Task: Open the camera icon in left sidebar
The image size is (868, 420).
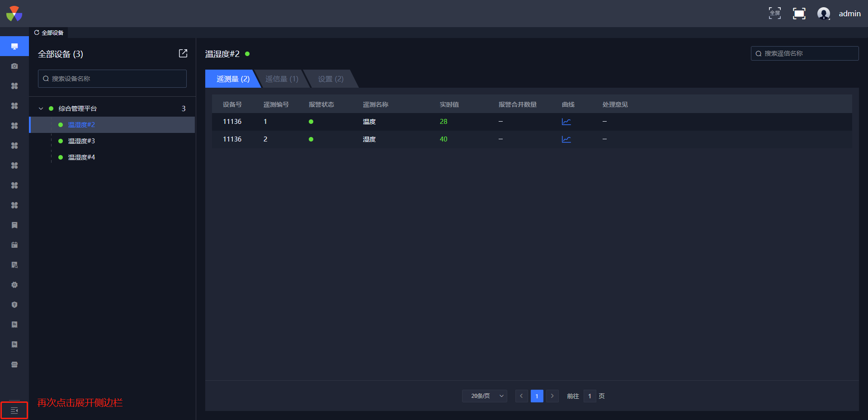Action: tap(14, 66)
